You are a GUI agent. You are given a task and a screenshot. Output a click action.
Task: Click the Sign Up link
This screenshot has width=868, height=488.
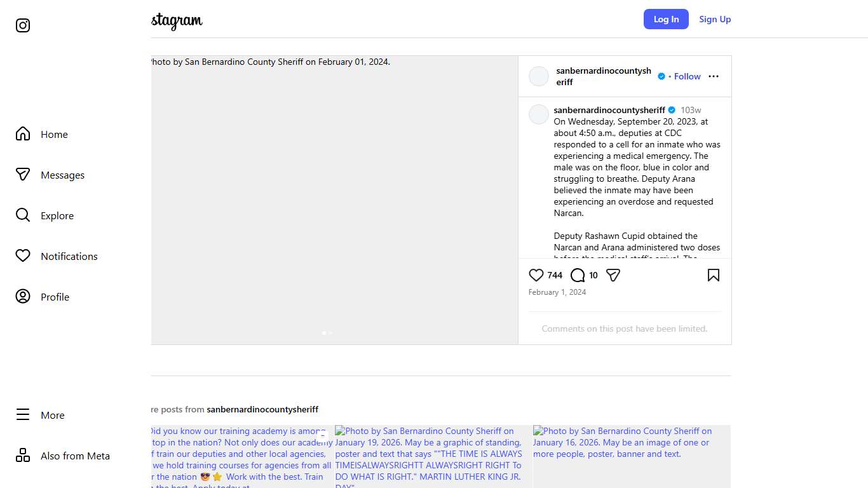click(715, 19)
